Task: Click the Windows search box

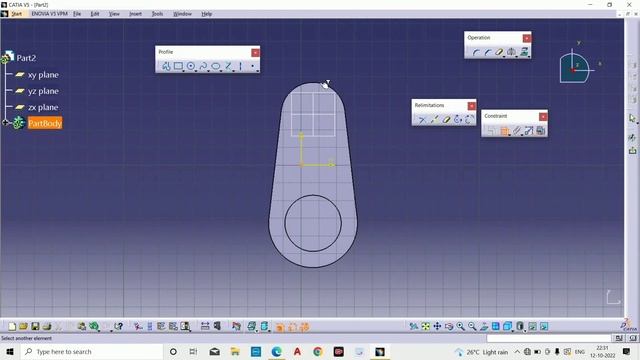Action: click(x=92, y=351)
